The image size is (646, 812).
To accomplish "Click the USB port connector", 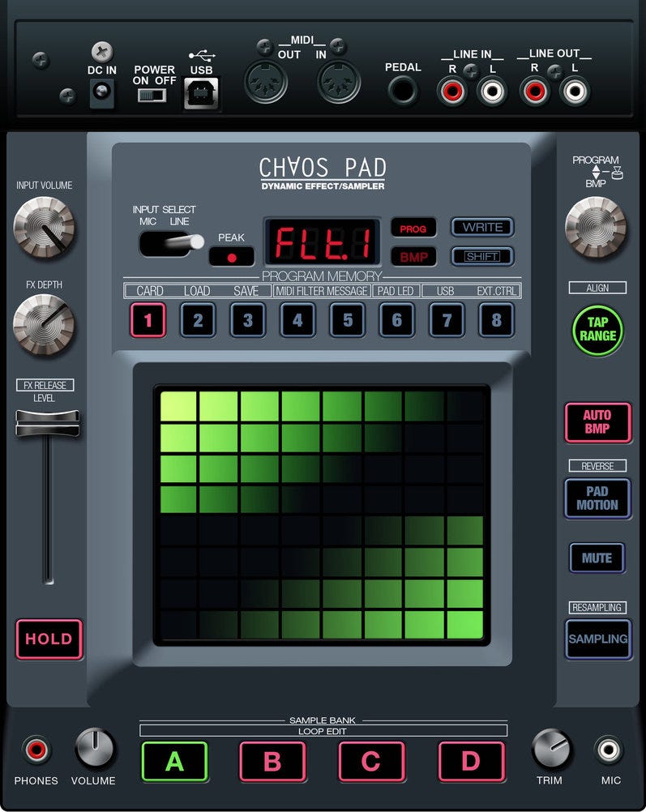I will click(202, 93).
